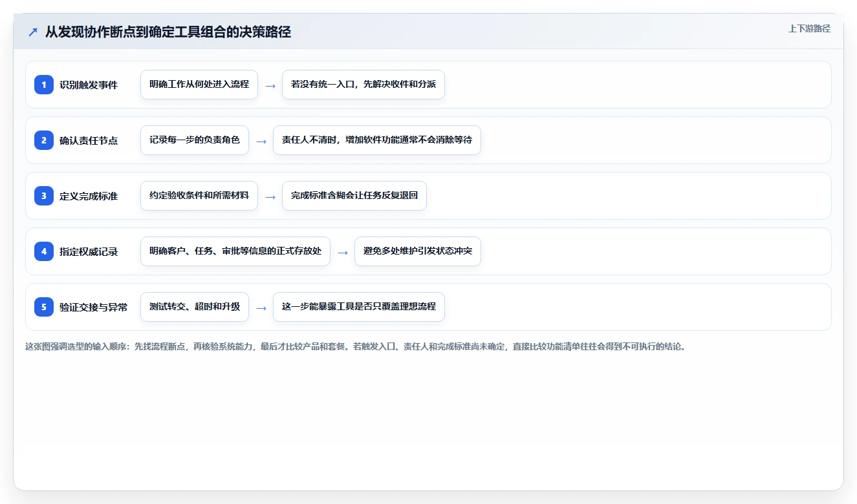This screenshot has width=857, height=504.
Task: Click the arrow icon beside the diagram title
Action: [x=33, y=32]
